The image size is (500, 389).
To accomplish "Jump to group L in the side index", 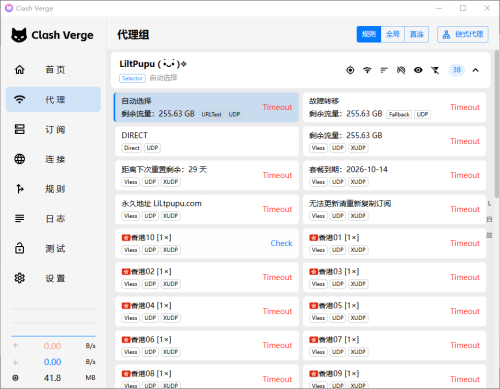I will [x=489, y=203].
